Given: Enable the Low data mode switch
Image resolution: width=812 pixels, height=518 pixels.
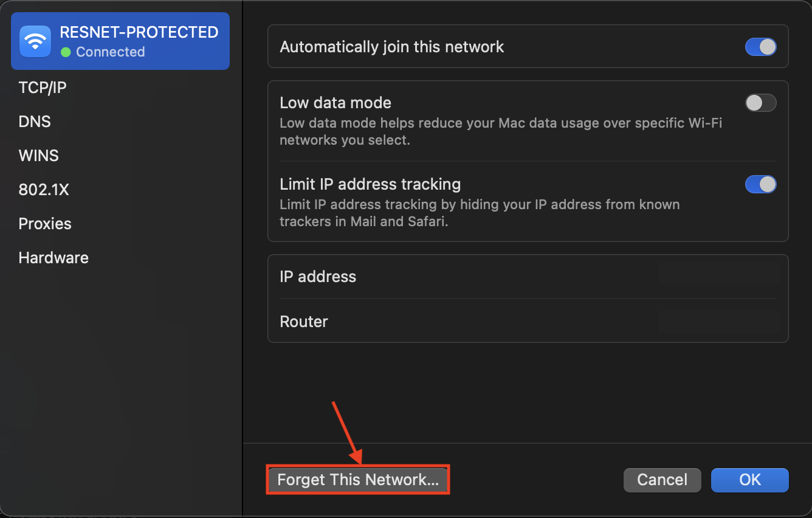Looking at the screenshot, I should [x=761, y=103].
